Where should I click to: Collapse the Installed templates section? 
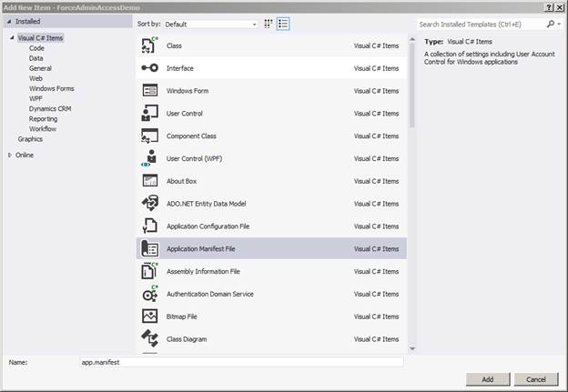9,21
